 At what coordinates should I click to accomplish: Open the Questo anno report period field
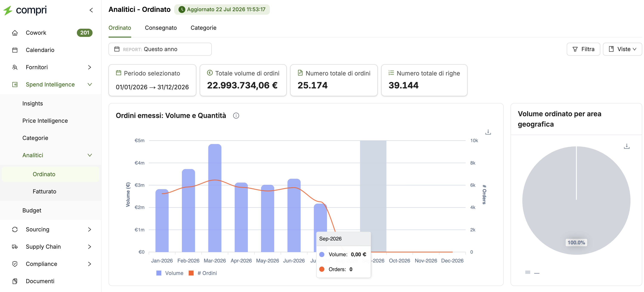pyautogui.click(x=160, y=49)
